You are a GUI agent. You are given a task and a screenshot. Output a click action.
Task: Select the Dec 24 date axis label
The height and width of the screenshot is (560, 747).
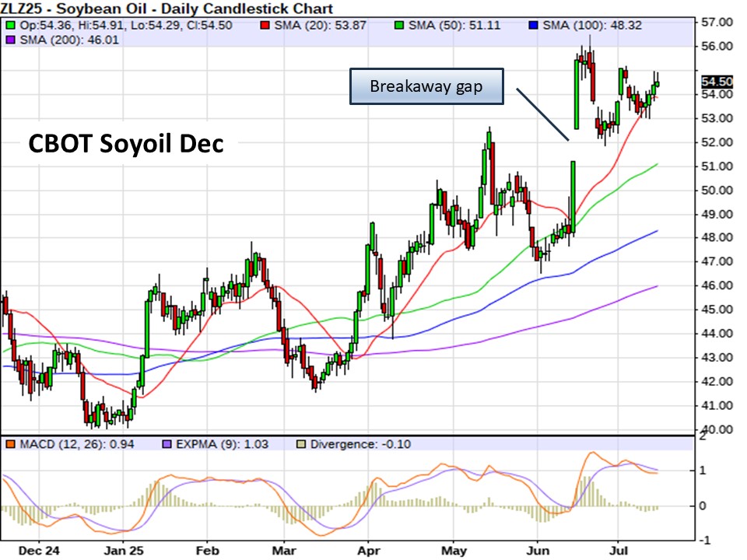pos(39,549)
